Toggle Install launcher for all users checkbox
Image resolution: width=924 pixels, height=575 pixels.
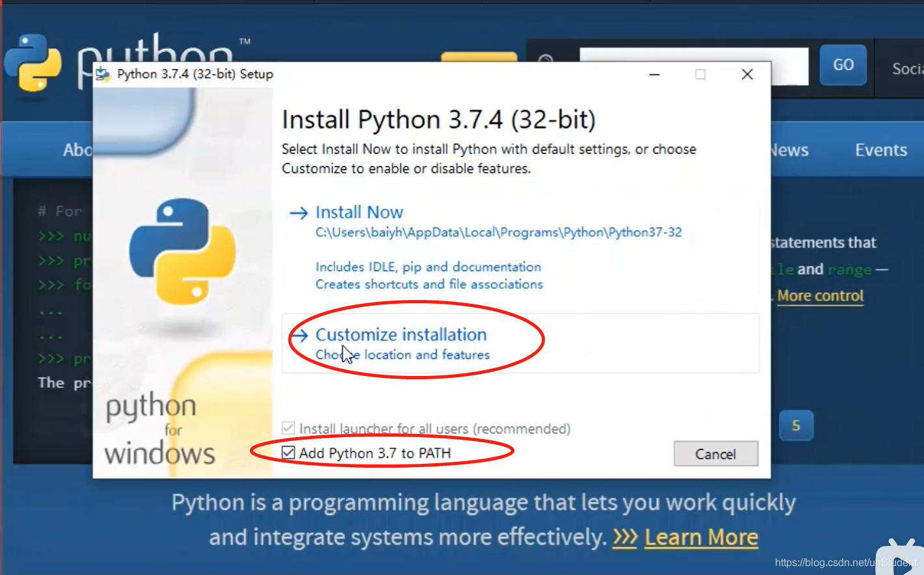288,428
